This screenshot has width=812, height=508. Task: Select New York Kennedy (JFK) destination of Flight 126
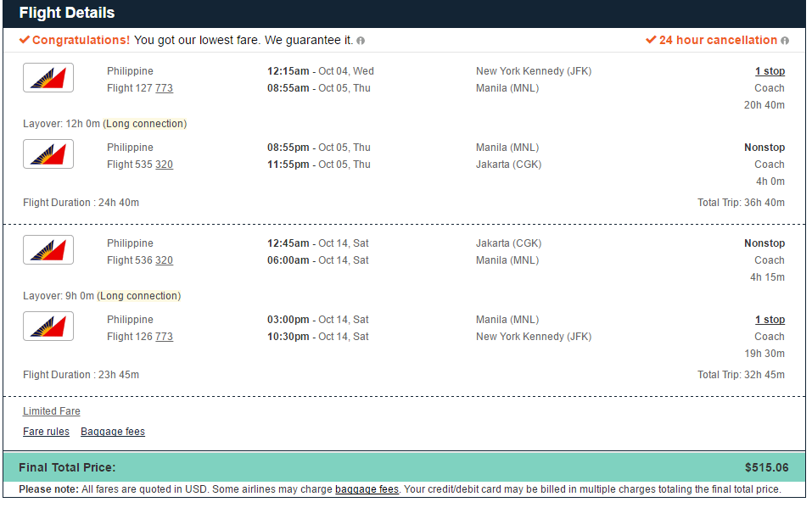534,337
